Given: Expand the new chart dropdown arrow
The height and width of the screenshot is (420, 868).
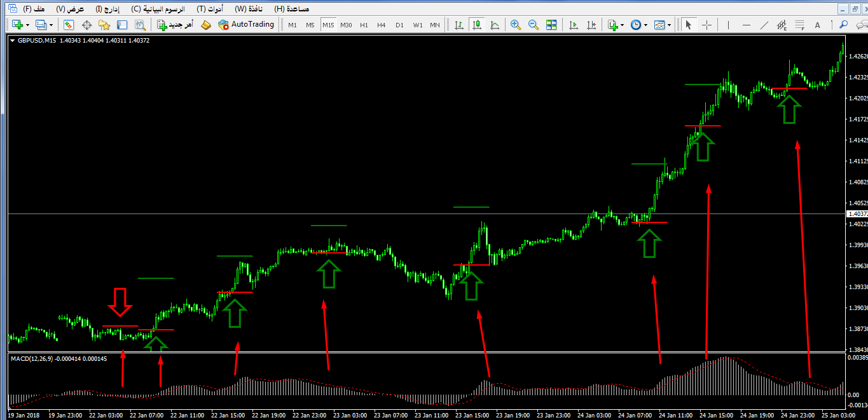Looking at the screenshot, I should point(28,25).
